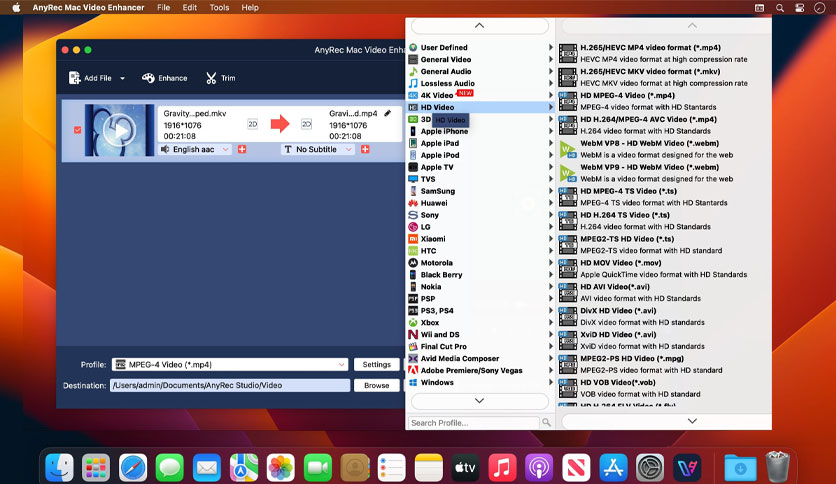Select General Video category
The image size is (836, 484).
coord(480,60)
